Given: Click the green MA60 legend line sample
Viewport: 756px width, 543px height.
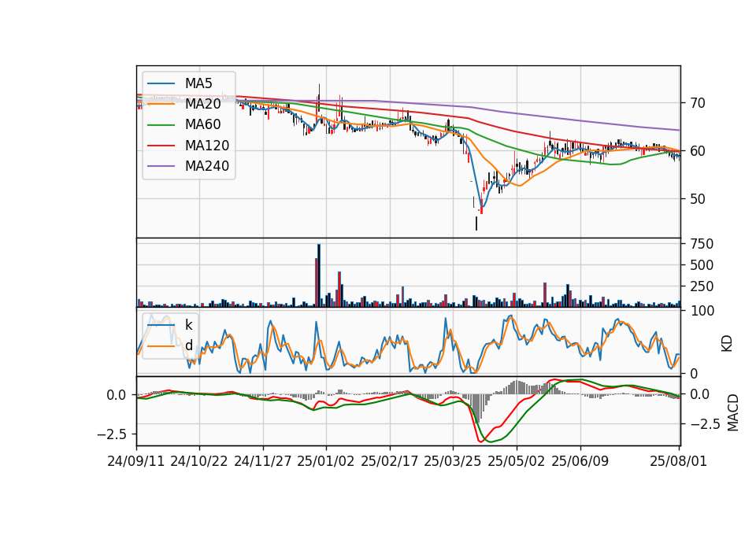Looking at the screenshot, I should pyautogui.click(x=161, y=125).
